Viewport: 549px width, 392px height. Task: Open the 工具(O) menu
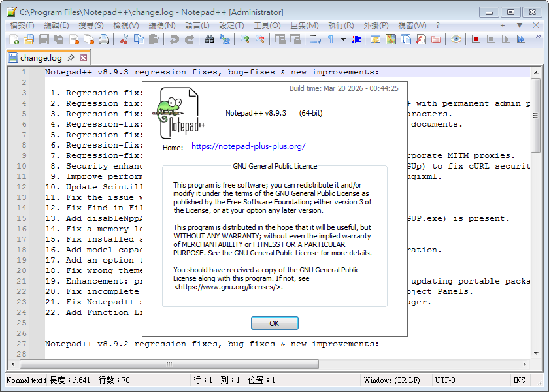(x=267, y=25)
